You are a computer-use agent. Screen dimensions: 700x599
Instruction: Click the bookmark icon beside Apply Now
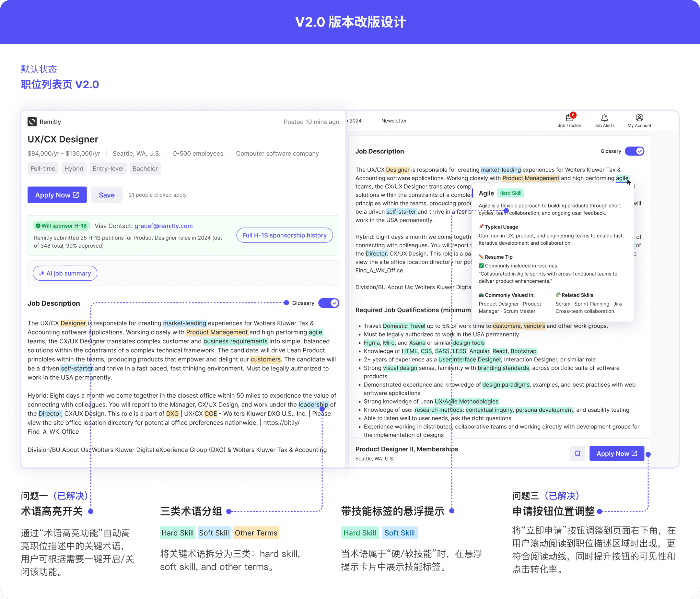pyautogui.click(x=577, y=453)
